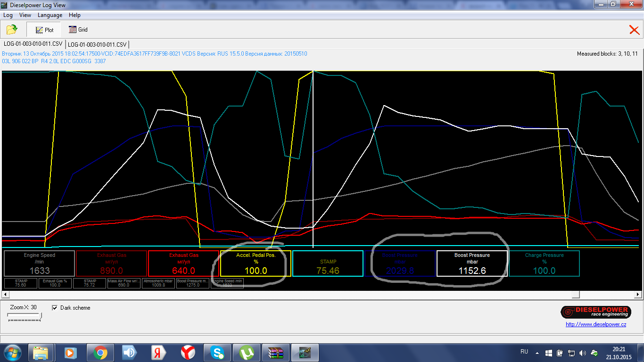The height and width of the screenshot is (362, 644).
Task: Click the plot scrollbar right arrow
Action: pyautogui.click(x=638, y=295)
